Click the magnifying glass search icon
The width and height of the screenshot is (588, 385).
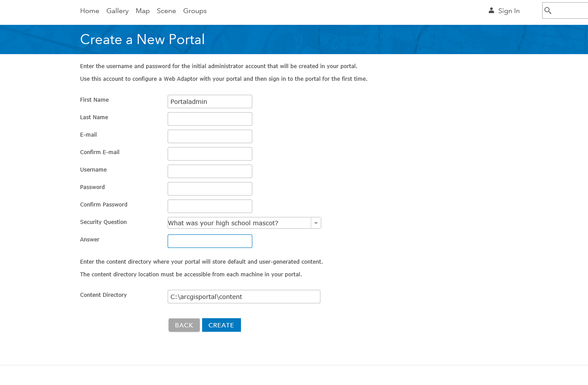tap(548, 11)
